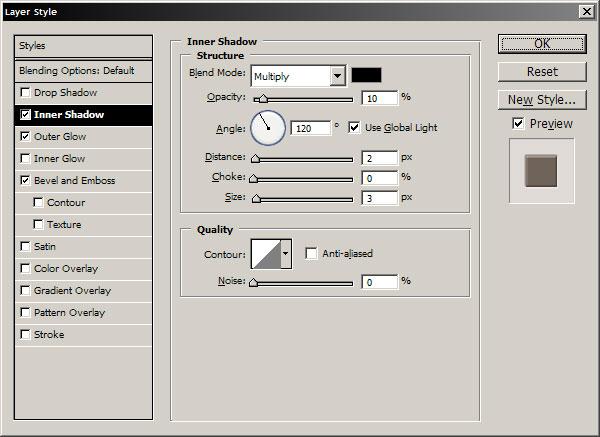Open the Blend Mode dropdown
This screenshot has height=437, width=600.
(x=337, y=76)
